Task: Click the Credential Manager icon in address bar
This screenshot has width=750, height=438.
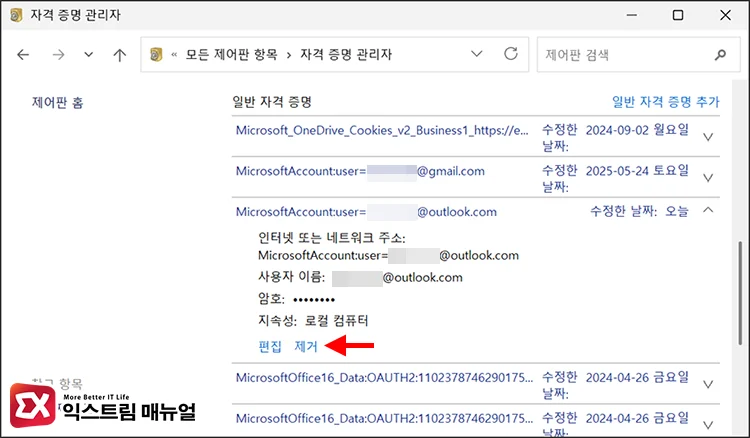Action: pyautogui.click(x=156, y=55)
